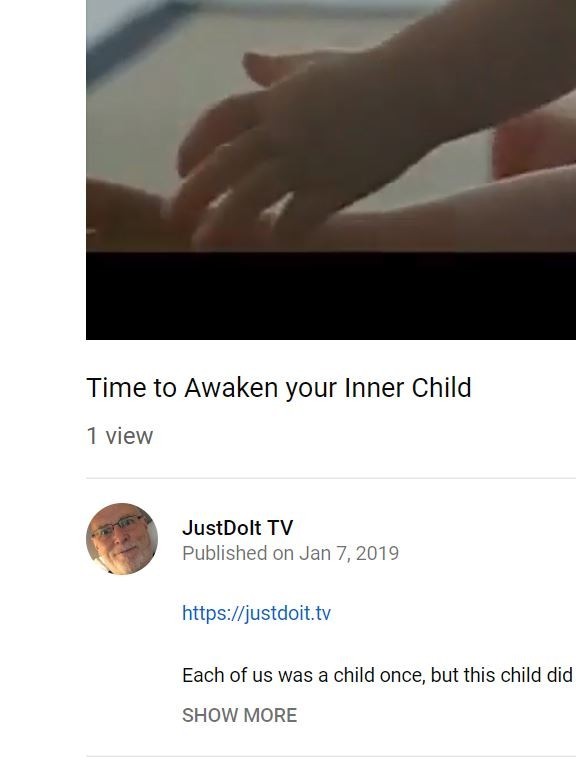Click the word 'Child' ending the title
576x779 pixels.
click(441, 388)
